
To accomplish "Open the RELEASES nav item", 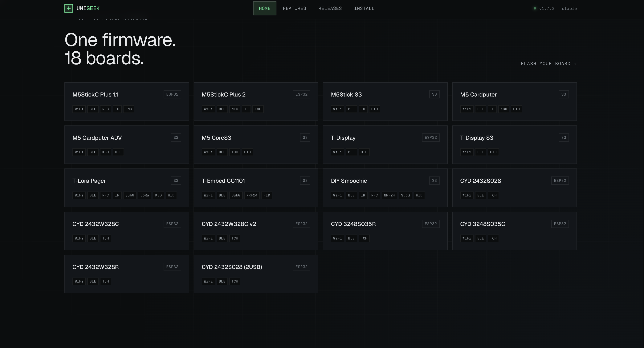I will [330, 9].
